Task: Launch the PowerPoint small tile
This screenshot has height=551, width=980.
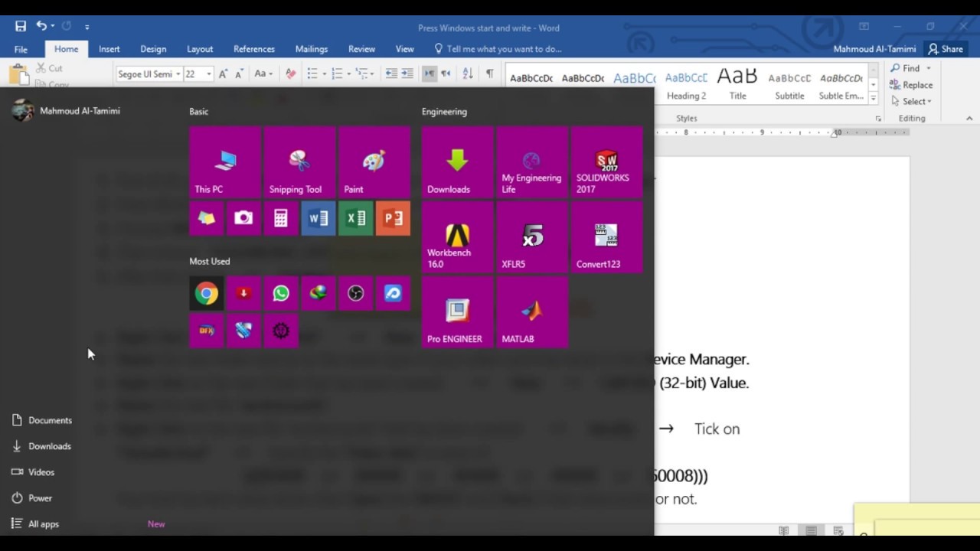Action: (394, 218)
